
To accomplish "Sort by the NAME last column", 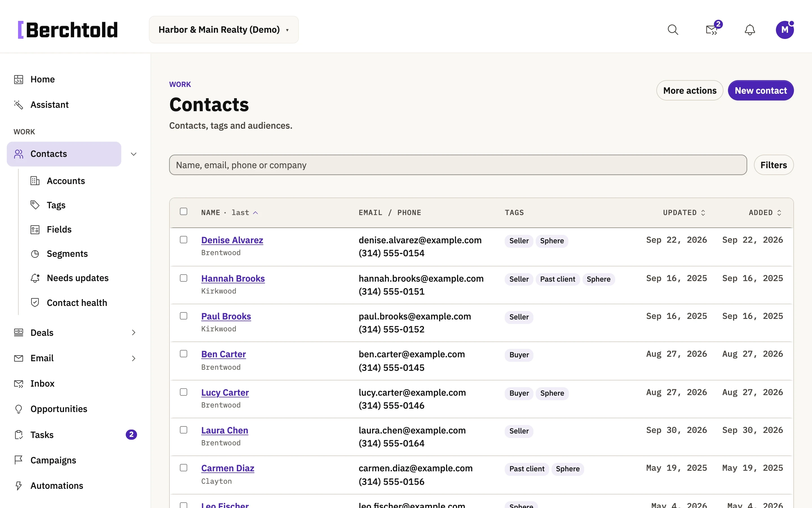I will click(x=230, y=213).
